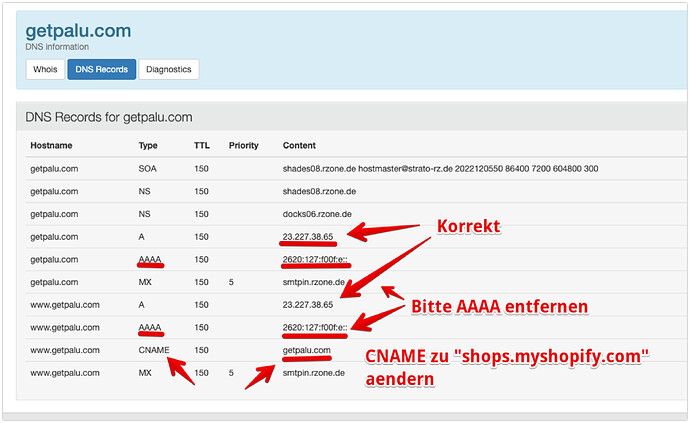
Task: Click the DNS Records for getpalu.com heading
Action: coord(109,118)
